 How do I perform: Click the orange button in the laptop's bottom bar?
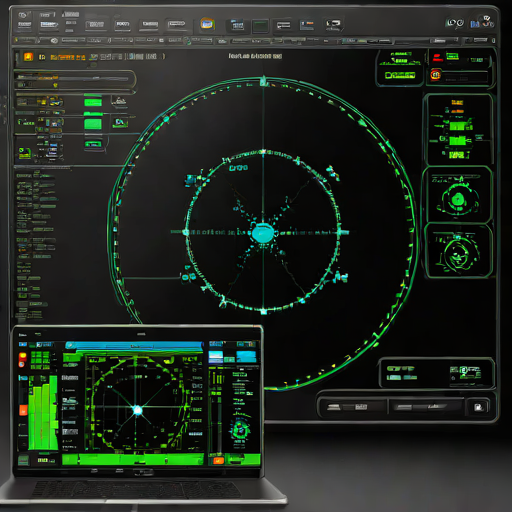(218, 460)
